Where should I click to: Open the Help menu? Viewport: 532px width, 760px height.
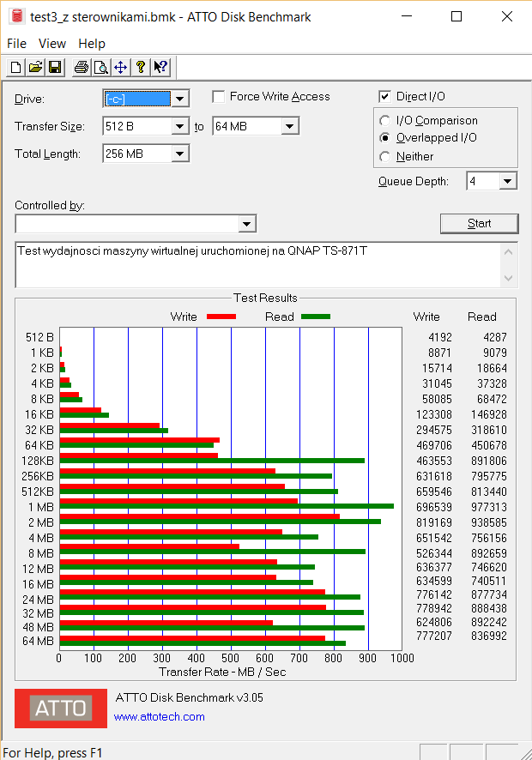tap(92, 44)
